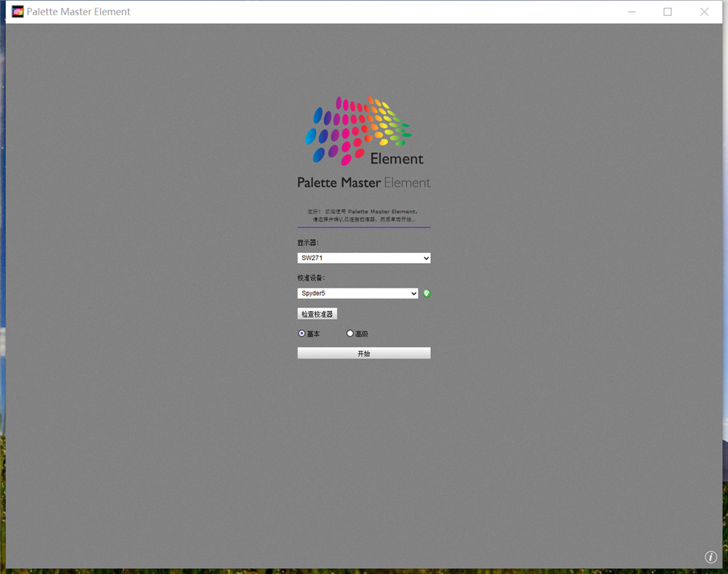Click the green shield status icon beside Spyder5
The width and height of the screenshot is (728, 574).
[427, 293]
